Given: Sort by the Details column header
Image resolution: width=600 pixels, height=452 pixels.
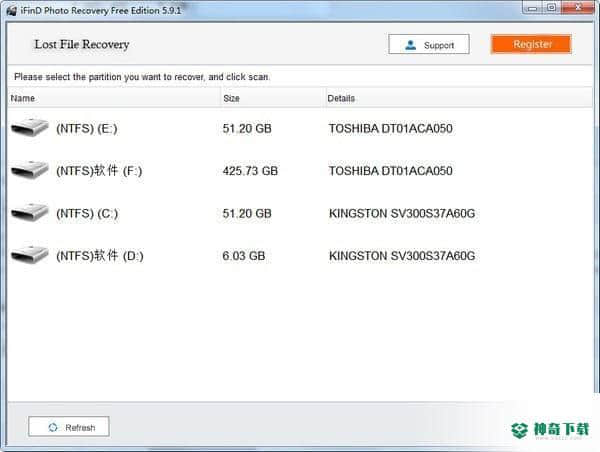Looking at the screenshot, I should [x=458, y=98].
